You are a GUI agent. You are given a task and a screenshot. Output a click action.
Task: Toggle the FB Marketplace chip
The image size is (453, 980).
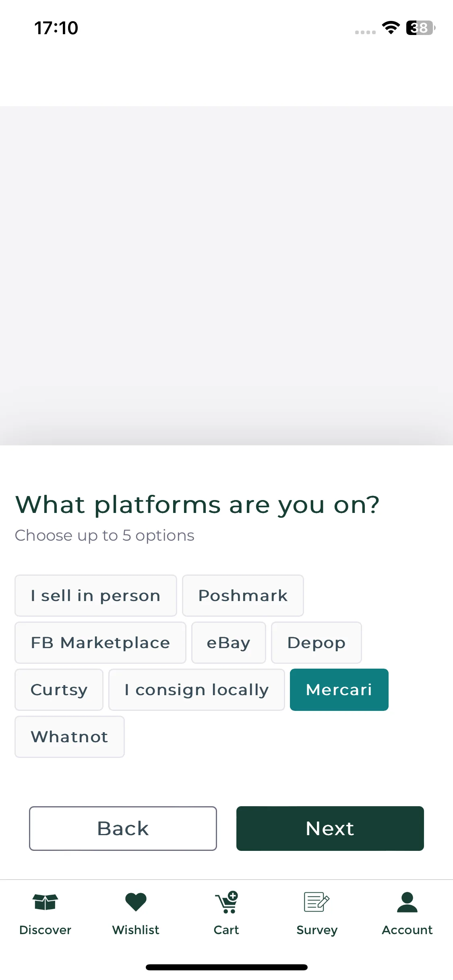pos(100,642)
